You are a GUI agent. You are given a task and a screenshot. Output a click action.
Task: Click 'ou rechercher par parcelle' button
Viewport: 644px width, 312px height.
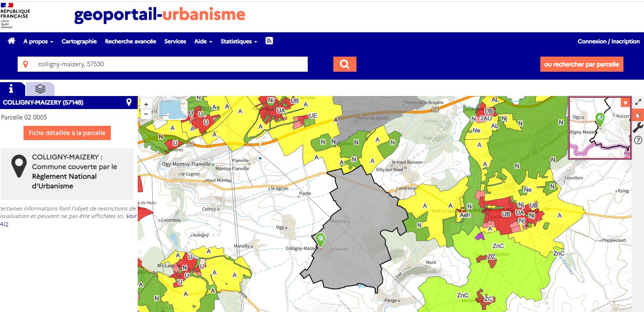click(x=581, y=64)
